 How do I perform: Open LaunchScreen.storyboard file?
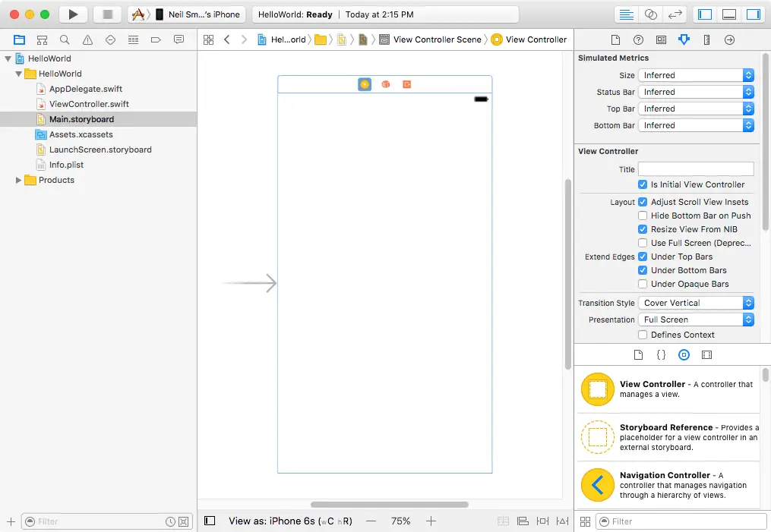(100, 150)
